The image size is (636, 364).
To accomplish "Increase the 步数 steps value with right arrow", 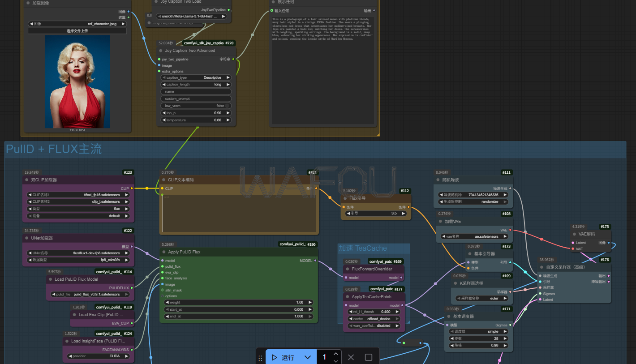I will [x=505, y=338].
